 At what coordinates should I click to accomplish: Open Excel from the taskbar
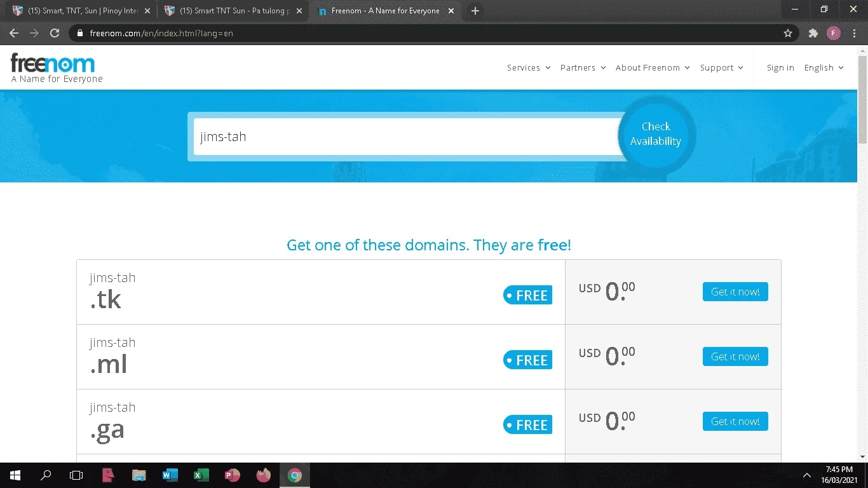(x=201, y=475)
